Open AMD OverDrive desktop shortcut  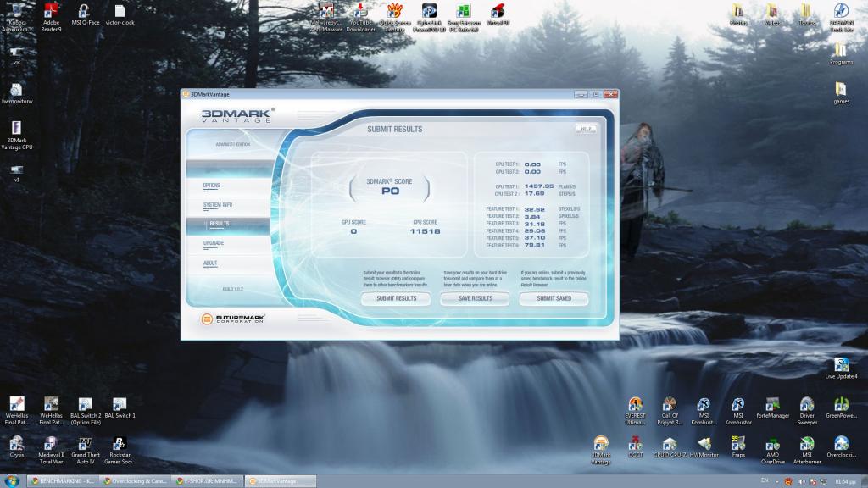pyautogui.click(x=772, y=450)
